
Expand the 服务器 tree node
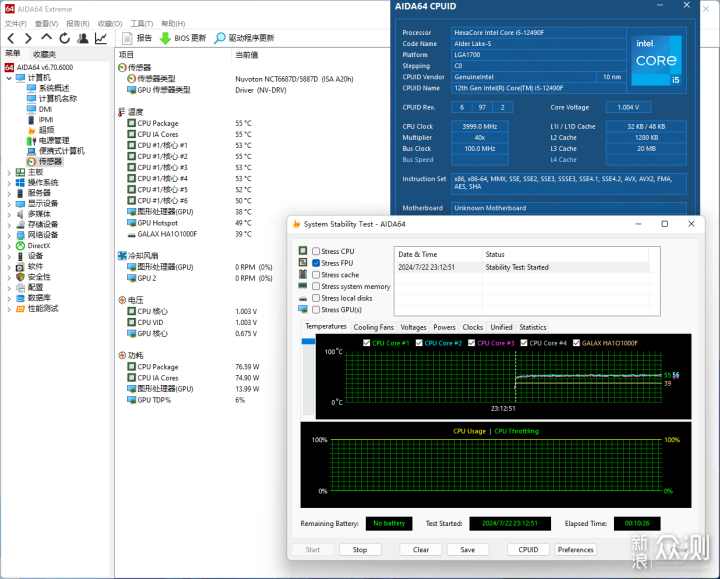point(9,194)
